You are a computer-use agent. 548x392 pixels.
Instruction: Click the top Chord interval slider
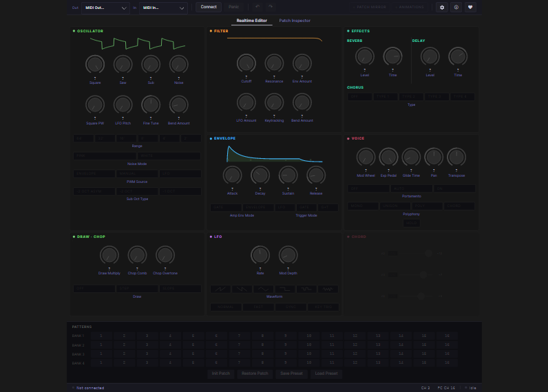coord(417,253)
